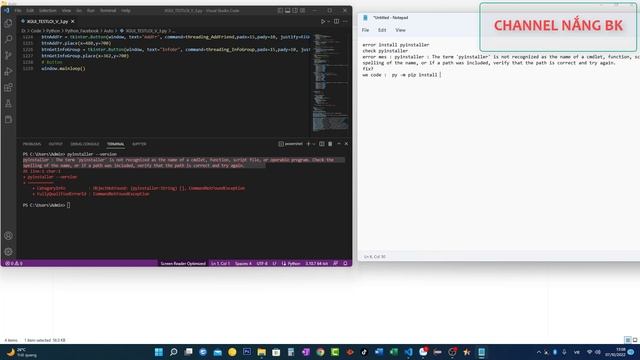Open the Search view in VS Code activity bar
The height and width of the screenshot is (360, 640).
[x=8, y=39]
